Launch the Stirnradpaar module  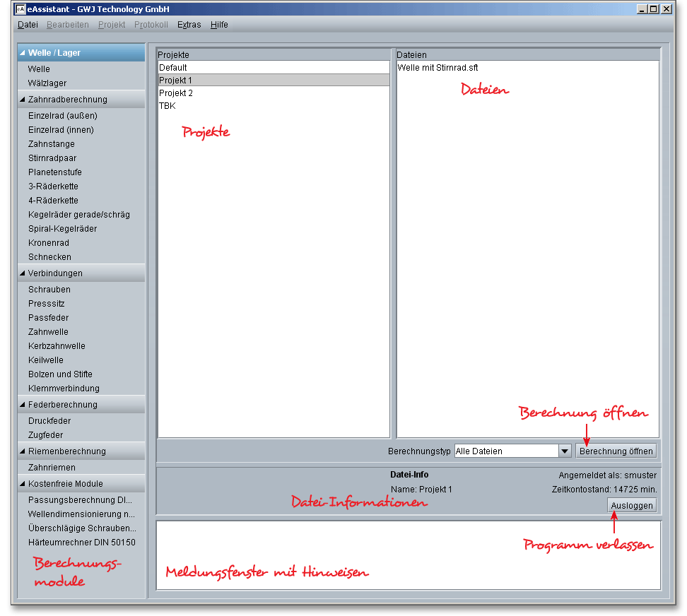pos(52,158)
